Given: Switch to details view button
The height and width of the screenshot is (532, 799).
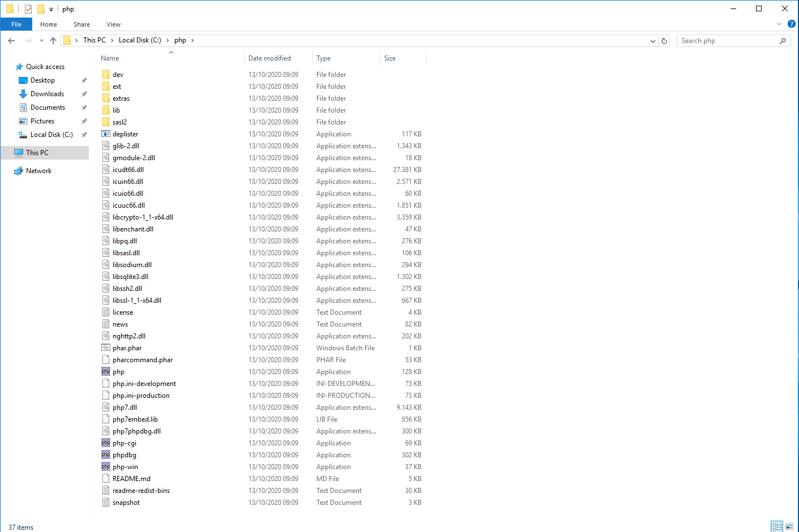Looking at the screenshot, I should 777,527.
